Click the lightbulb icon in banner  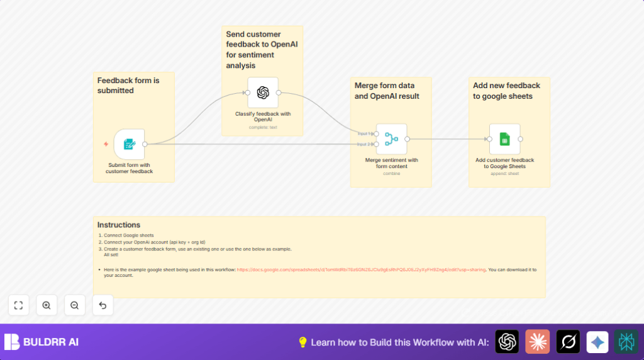click(303, 342)
